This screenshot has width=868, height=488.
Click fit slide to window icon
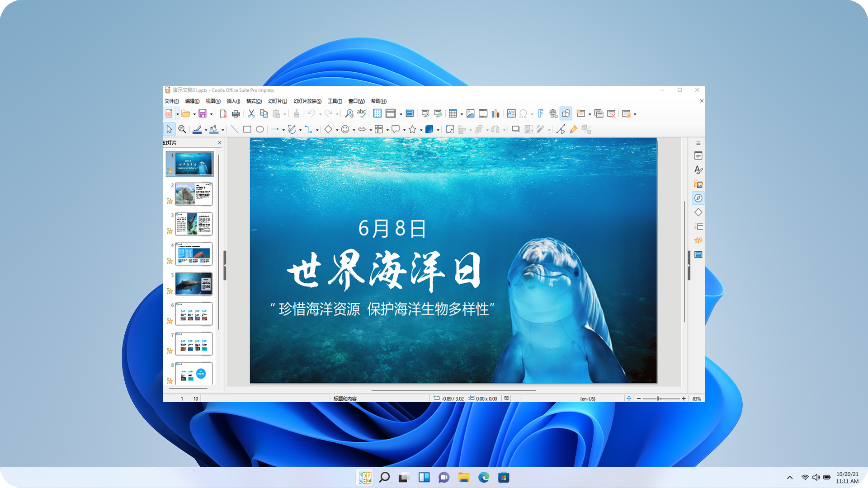[x=629, y=399]
